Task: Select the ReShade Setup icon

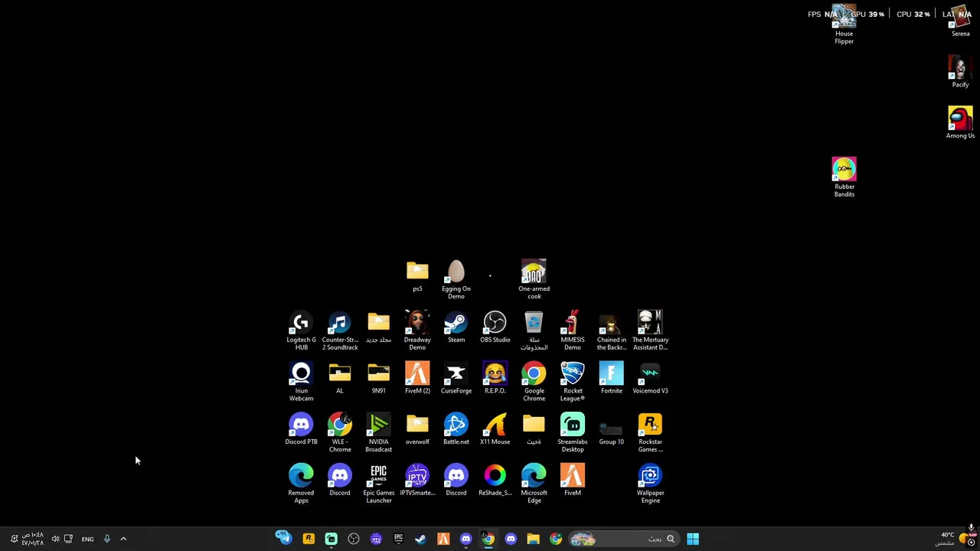Action: (495, 481)
